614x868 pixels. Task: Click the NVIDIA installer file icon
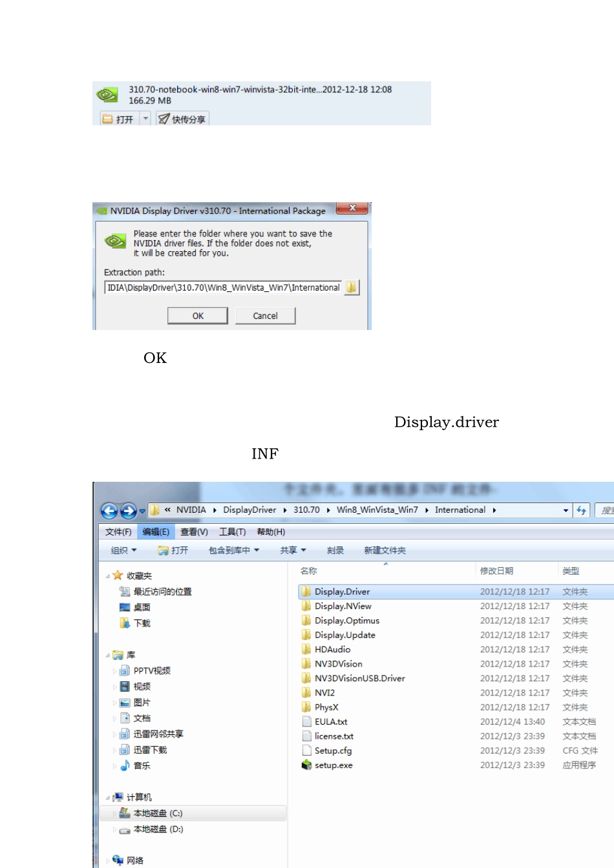[107, 95]
